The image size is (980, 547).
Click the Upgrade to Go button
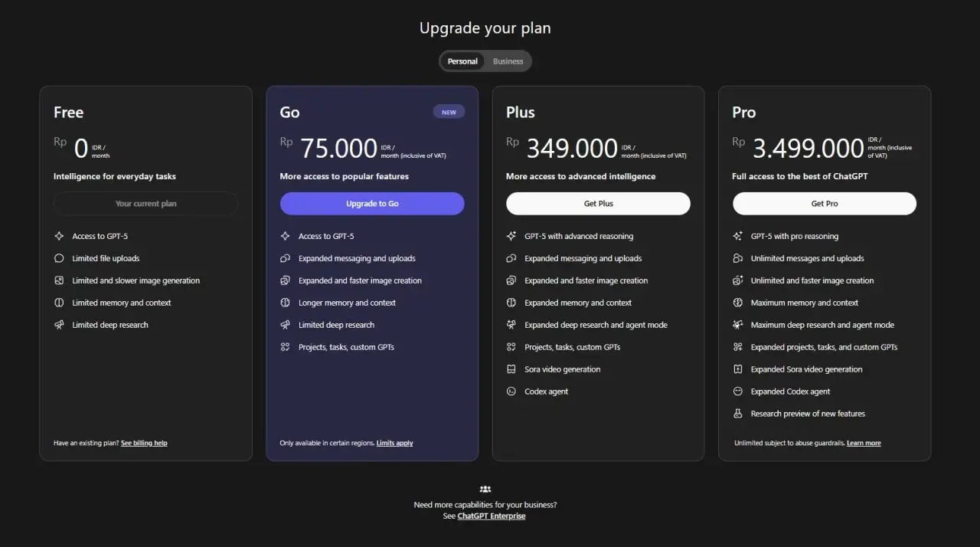coord(372,203)
